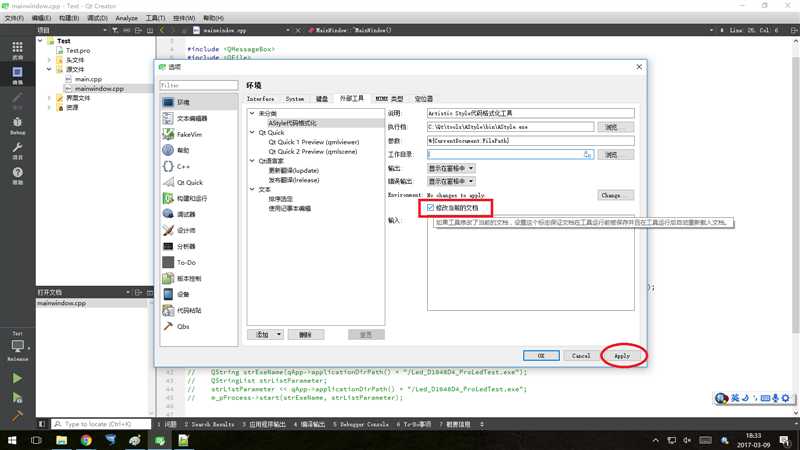Toggle the left sidebar visibility icon

[42, 424]
